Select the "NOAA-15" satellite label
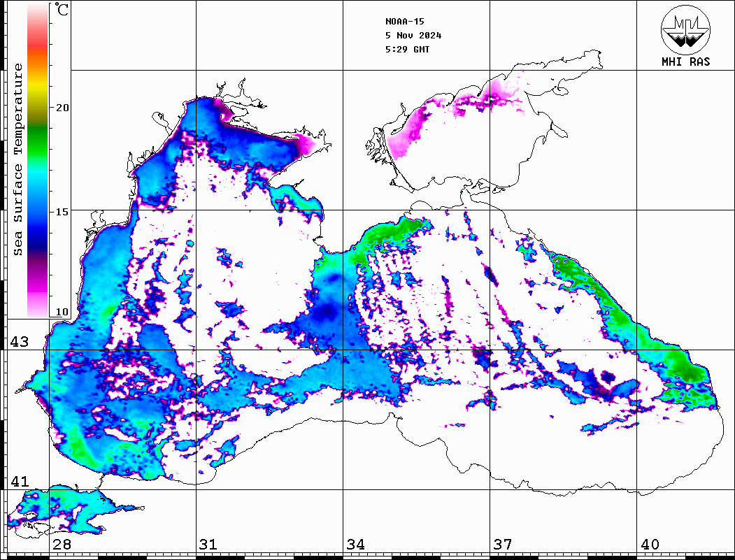735x560 pixels. tap(404, 21)
